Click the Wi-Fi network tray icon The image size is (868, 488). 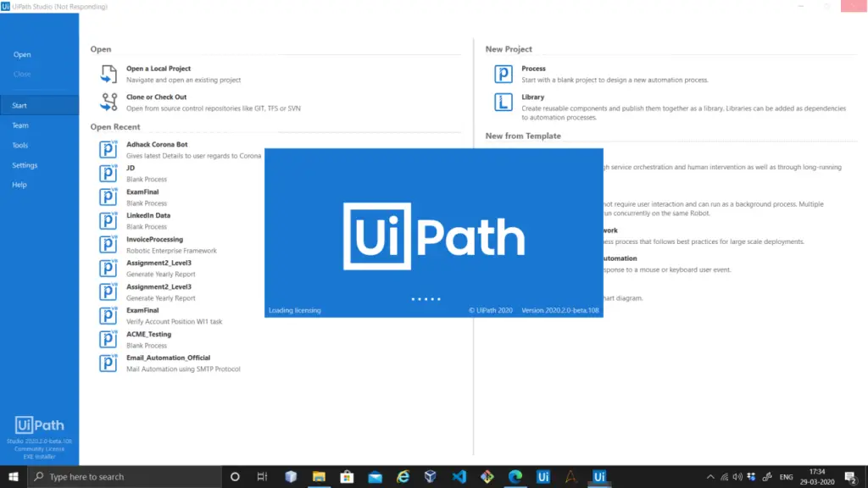coord(724,477)
